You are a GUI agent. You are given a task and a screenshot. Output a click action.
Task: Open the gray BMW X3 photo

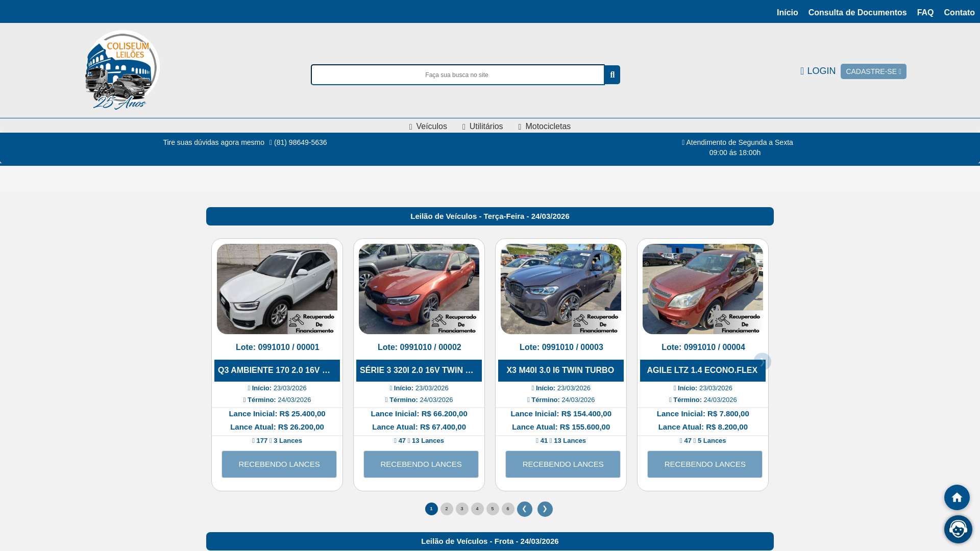[561, 289]
